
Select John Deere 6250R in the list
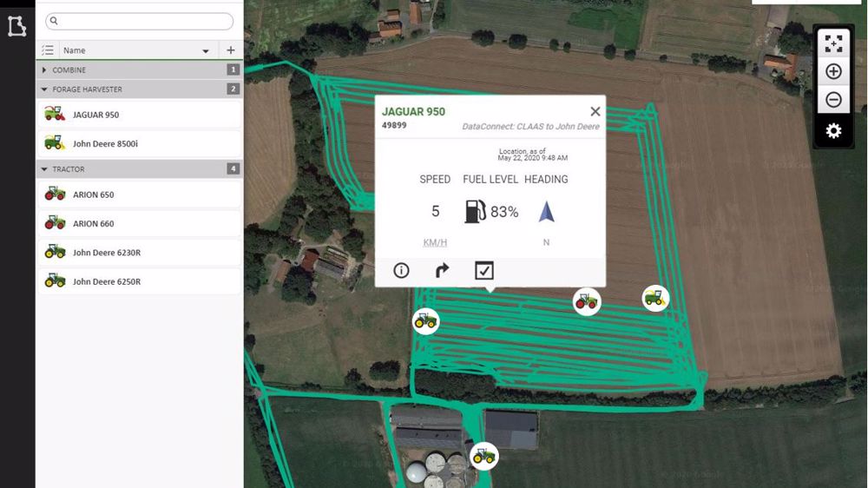140,281
